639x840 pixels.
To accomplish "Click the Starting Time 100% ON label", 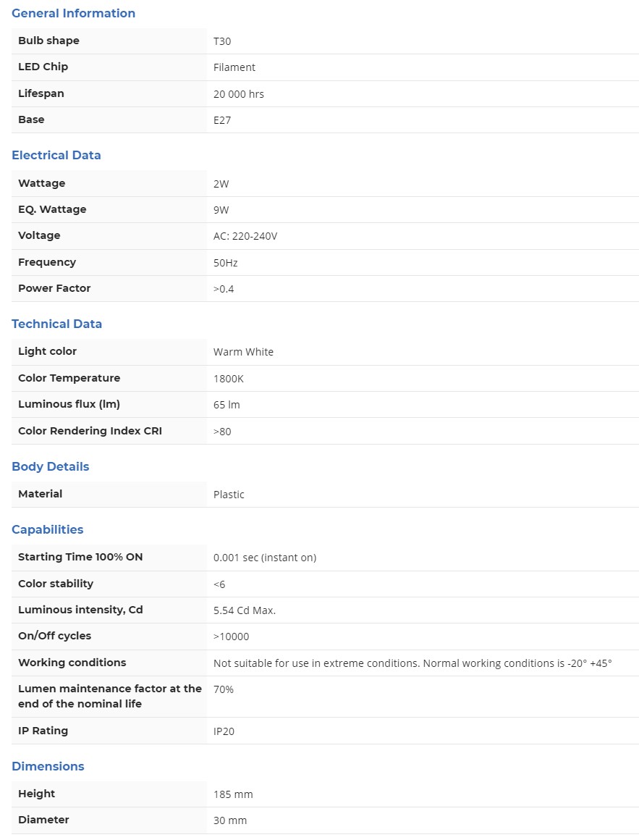I will pyautogui.click(x=80, y=557).
